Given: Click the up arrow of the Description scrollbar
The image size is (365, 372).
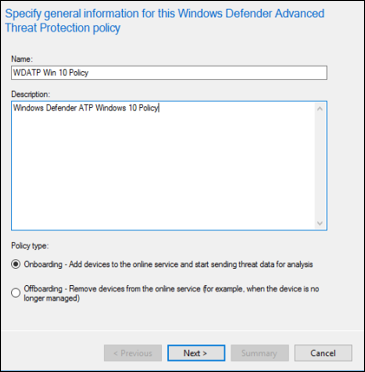Looking at the screenshot, I should [320, 109].
